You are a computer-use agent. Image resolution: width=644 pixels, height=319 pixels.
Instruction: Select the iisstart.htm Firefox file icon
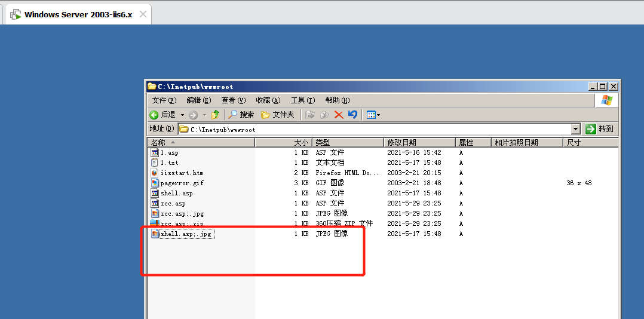tap(155, 173)
